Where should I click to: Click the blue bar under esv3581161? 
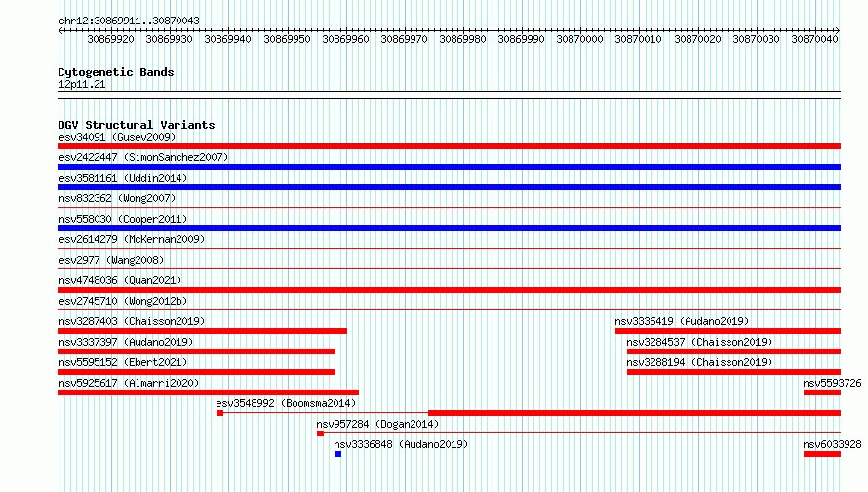[449, 187]
